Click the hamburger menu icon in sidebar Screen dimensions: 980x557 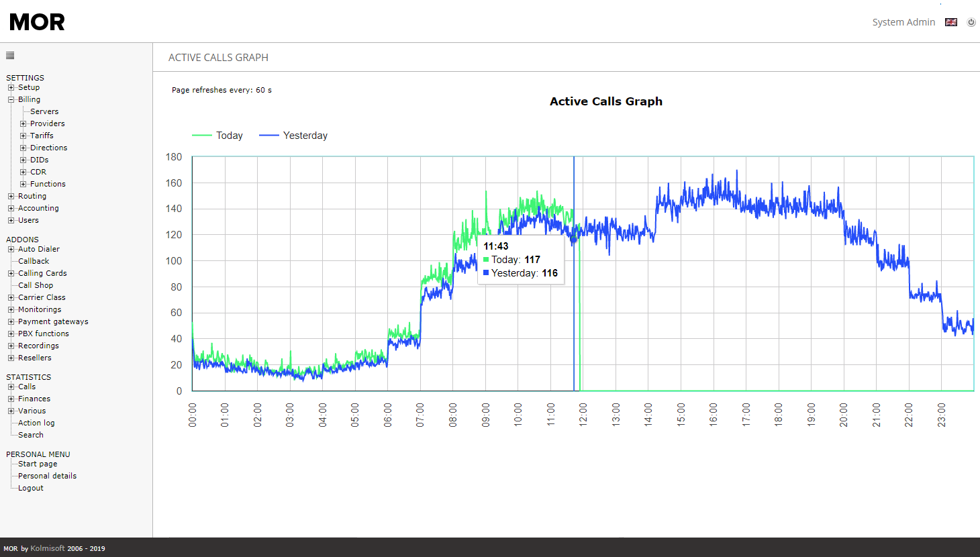click(x=10, y=56)
